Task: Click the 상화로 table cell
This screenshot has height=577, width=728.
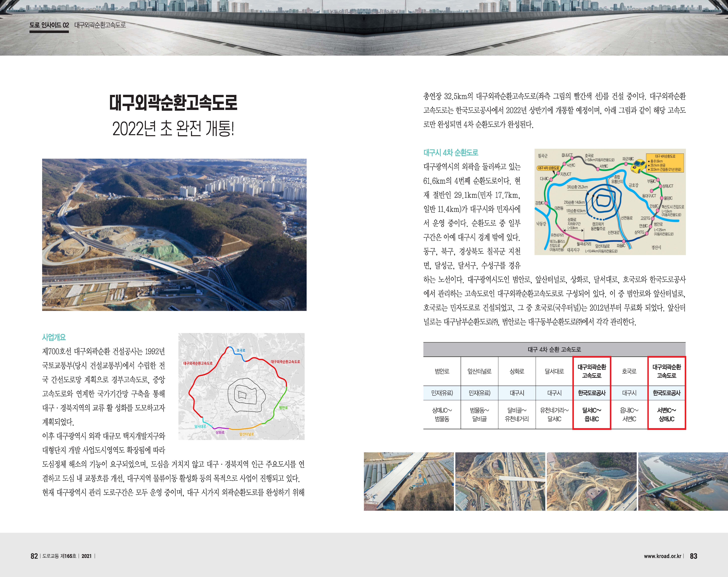Action: click(x=517, y=371)
